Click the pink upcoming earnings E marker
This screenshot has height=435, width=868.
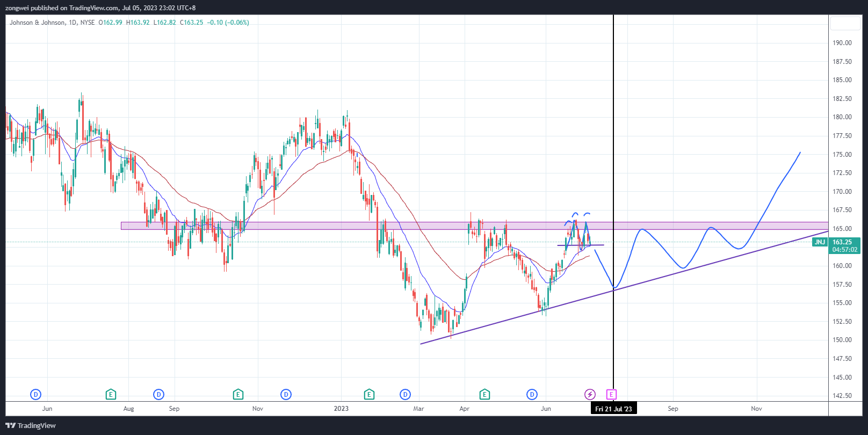(x=611, y=395)
